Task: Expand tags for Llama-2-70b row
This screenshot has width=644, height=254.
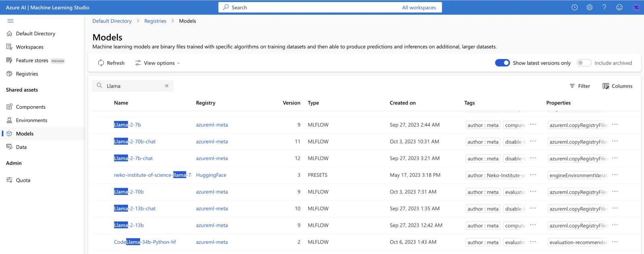Action: pos(533,192)
